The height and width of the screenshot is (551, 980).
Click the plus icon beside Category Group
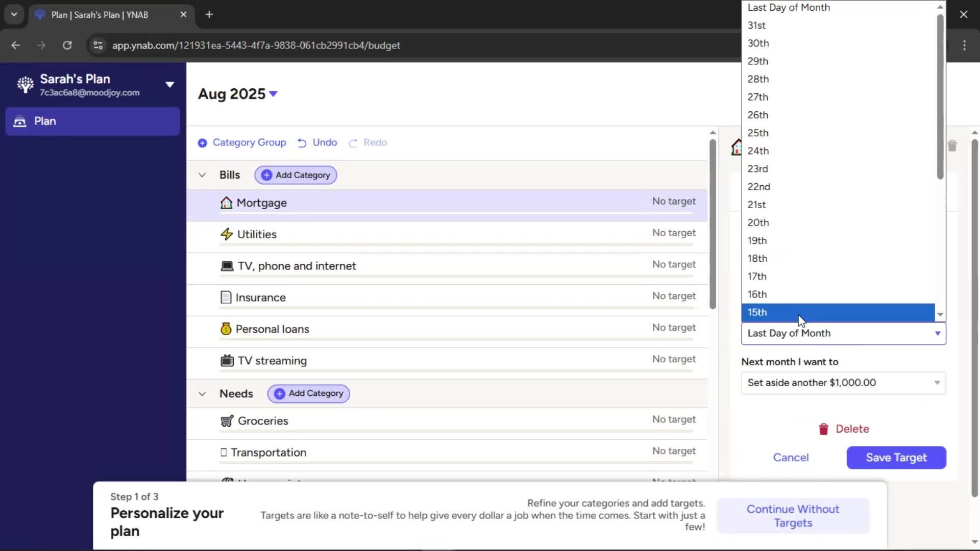tap(203, 143)
